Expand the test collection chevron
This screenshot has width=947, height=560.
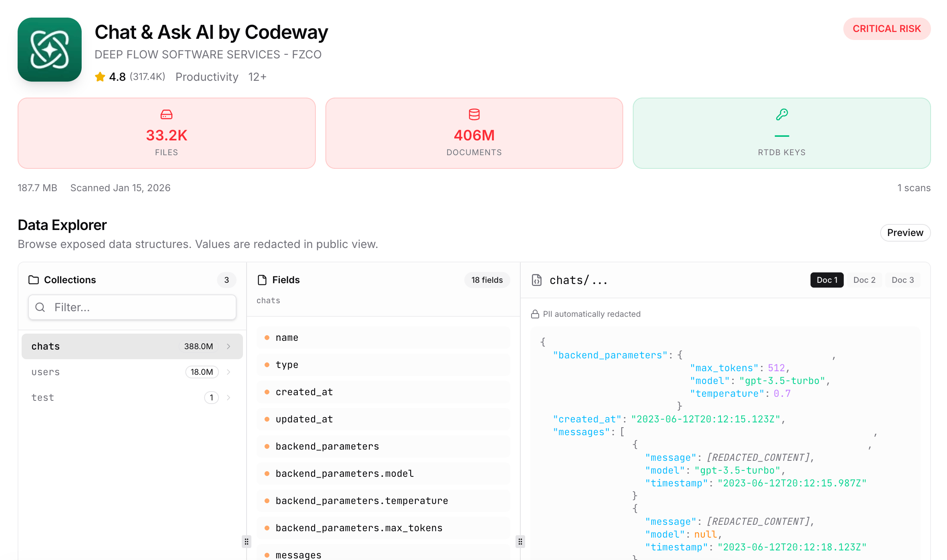pyautogui.click(x=229, y=398)
